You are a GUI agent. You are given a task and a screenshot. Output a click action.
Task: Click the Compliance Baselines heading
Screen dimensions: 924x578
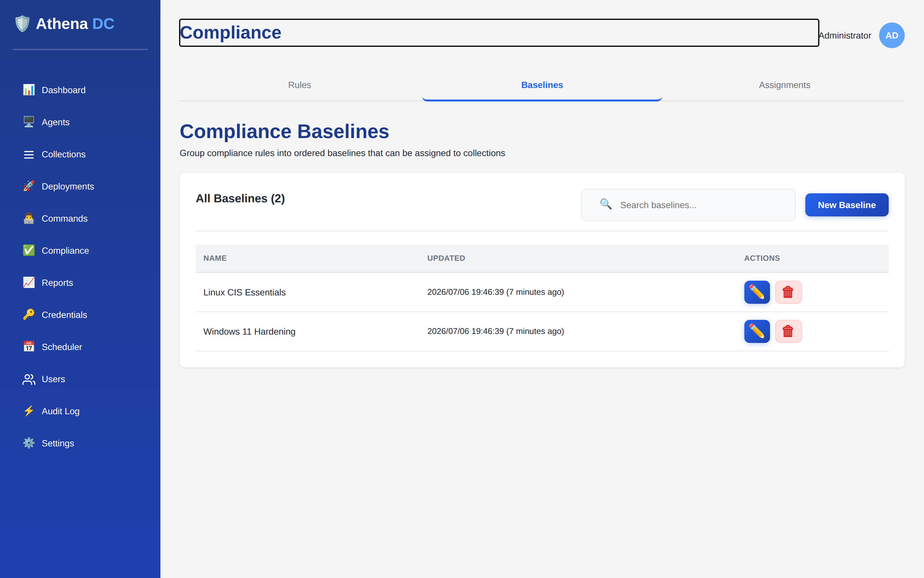click(284, 132)
